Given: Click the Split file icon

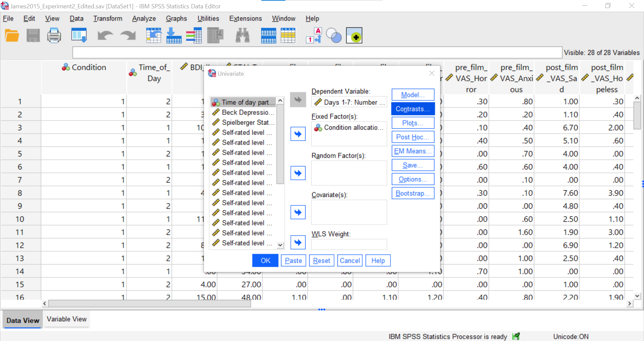Looking at the screenshot, I should tap(269, 36).
